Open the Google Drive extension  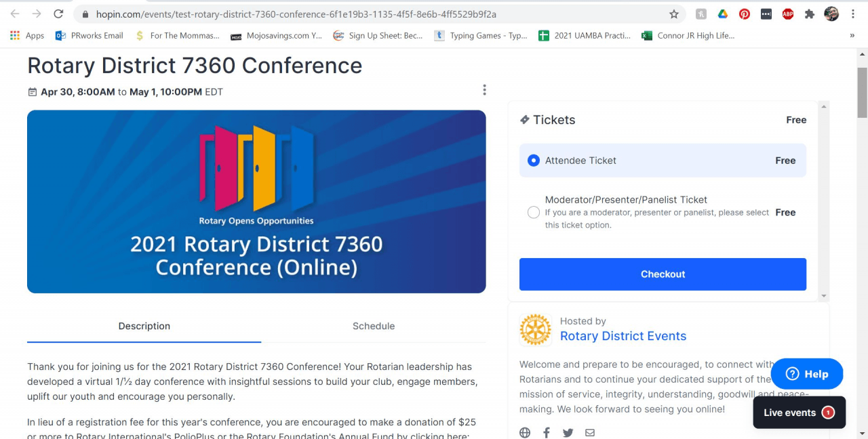coord(723,14)
